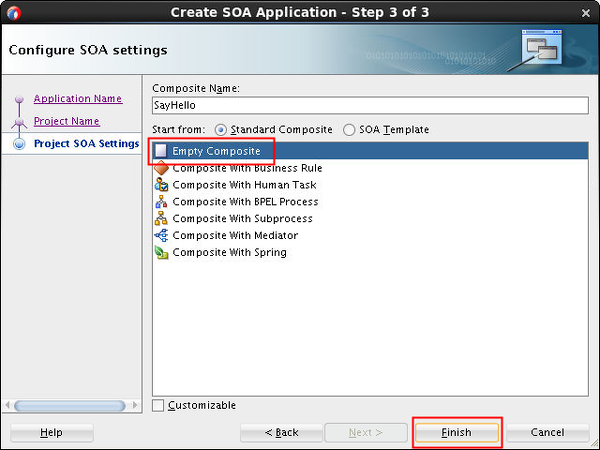600x450 pixels.
Task: Click the Composite Name text field
Action: [x=368, y=105]
